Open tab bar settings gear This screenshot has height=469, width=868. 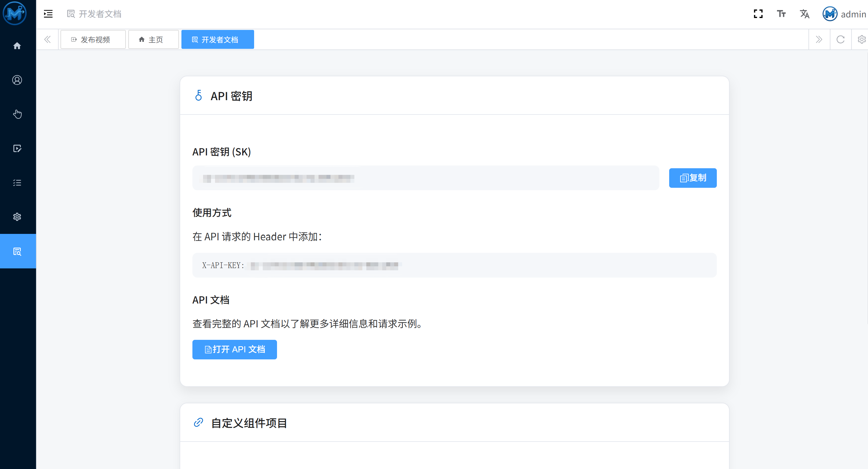(862, 39)
